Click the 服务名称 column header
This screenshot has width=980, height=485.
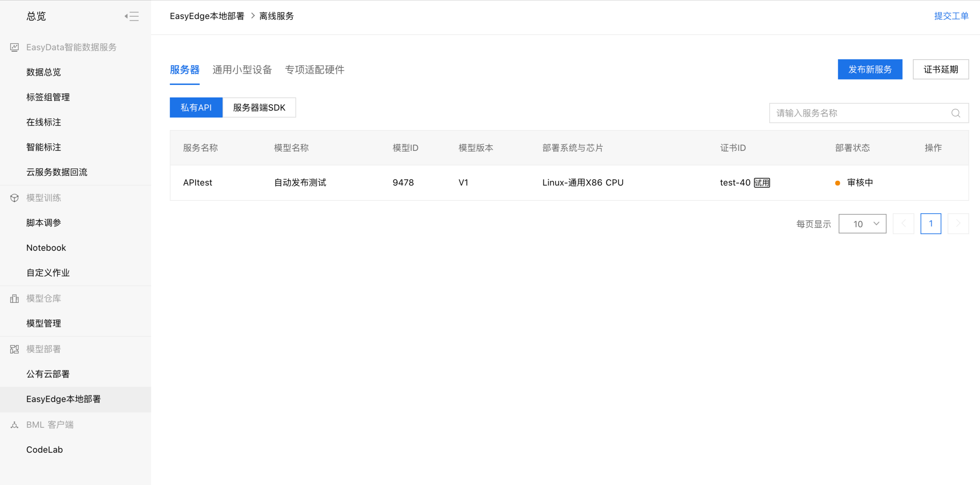pos(200,148)
